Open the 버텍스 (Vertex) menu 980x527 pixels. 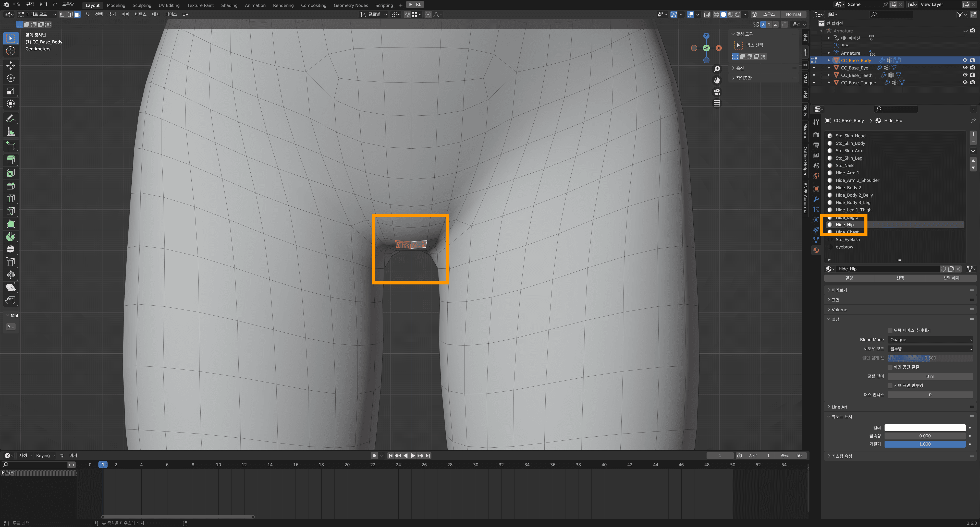(x=140, y=15)
